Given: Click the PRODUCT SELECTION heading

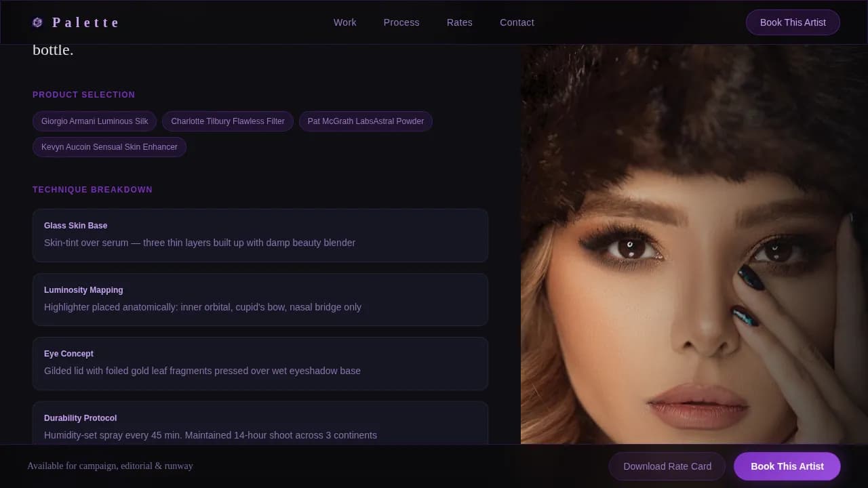Looking at the screenshot, I should (83, 95).
